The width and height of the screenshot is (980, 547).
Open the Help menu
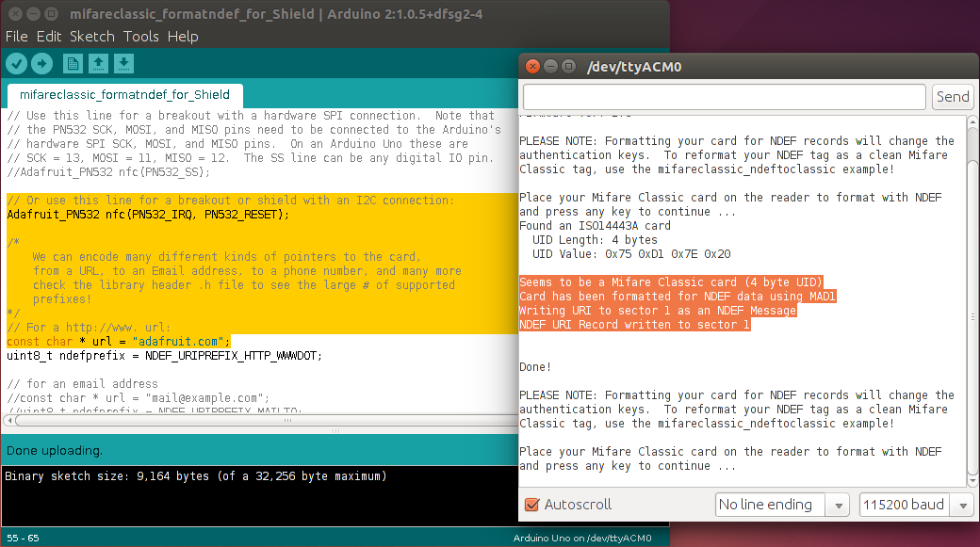point(183,37)
